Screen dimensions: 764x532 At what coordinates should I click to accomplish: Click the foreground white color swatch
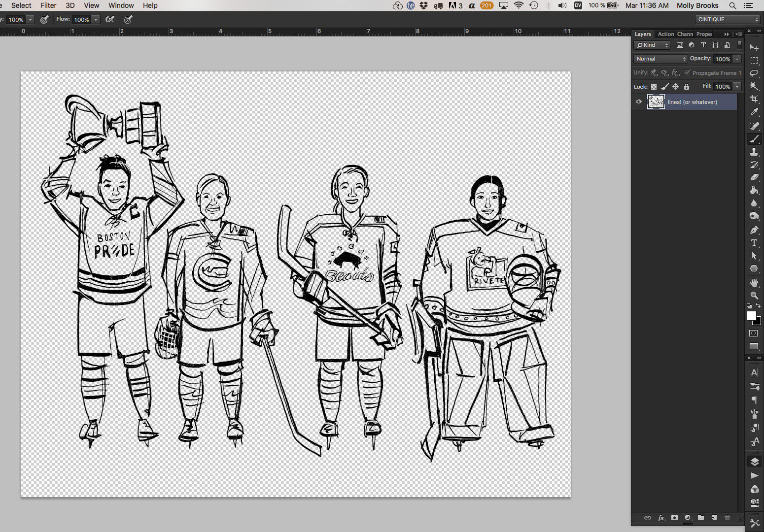click(751, 316)
